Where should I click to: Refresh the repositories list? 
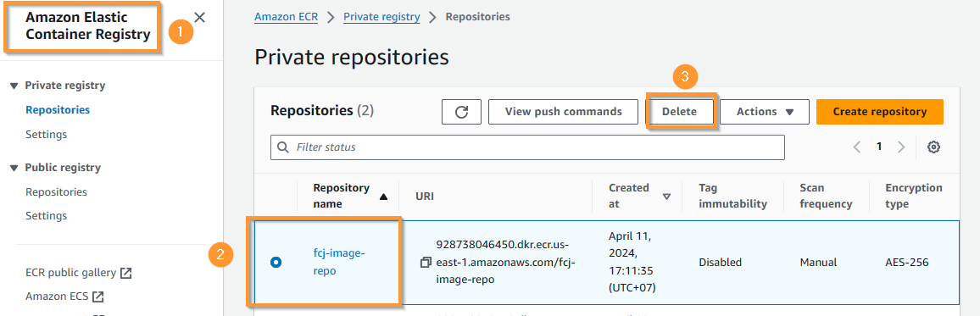(x=461, y=112)
